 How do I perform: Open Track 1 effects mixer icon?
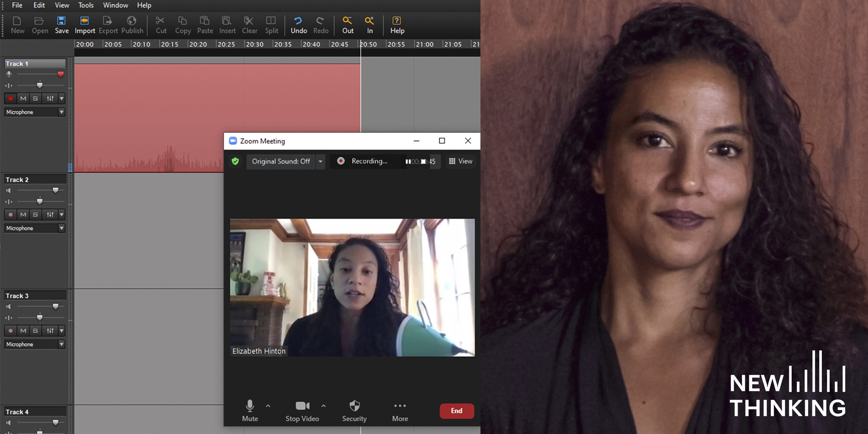click(x=50, y=99)
